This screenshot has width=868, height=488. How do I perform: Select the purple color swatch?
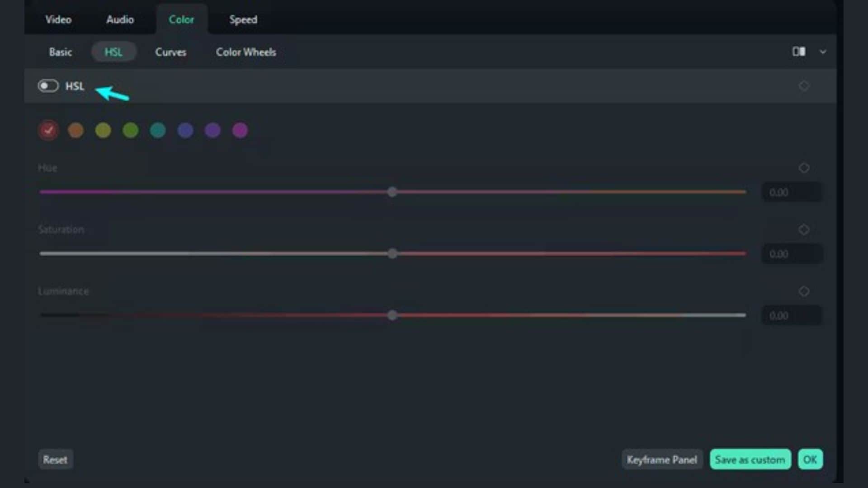click(212, 131)
